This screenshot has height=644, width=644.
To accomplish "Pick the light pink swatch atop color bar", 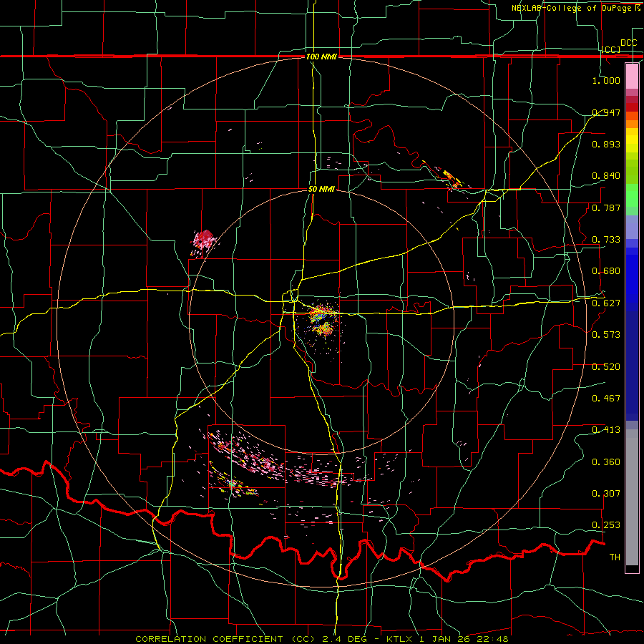I will click(x=632, y=76).
